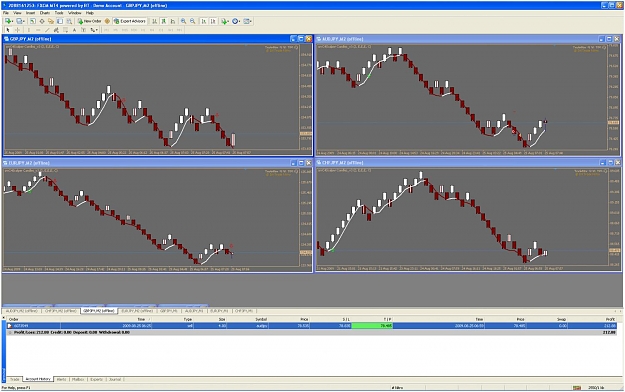Screen dimensions: 625x392
Task: Select the standard cursor tool
Action: pyautogui.click(x=8, y=30)
